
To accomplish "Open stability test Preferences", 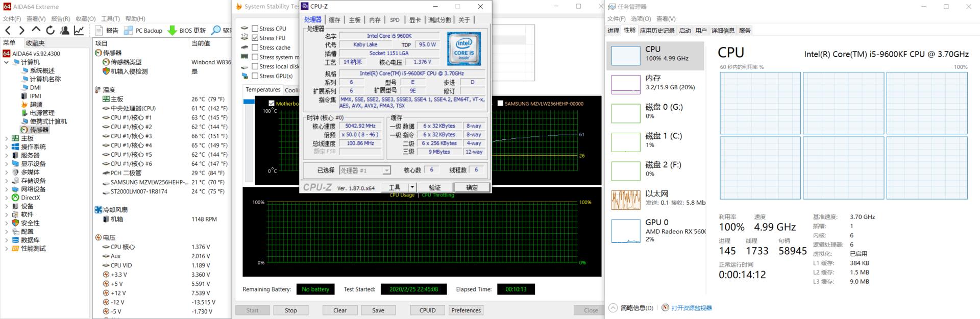I will (x=466, y=310).
